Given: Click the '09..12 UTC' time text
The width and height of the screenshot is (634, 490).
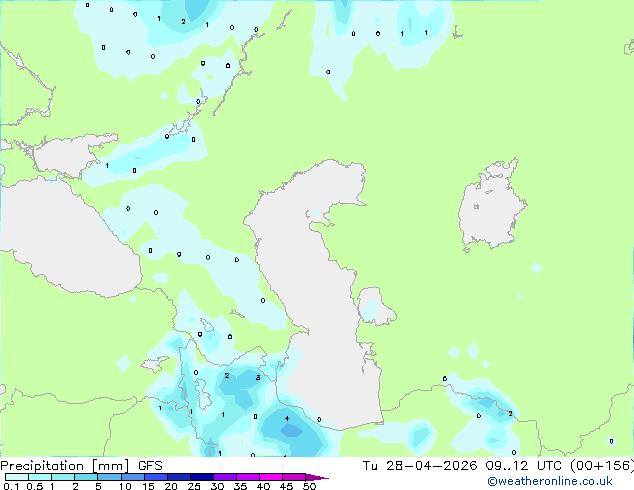Looking at the screenshot, I should [524, 466].
